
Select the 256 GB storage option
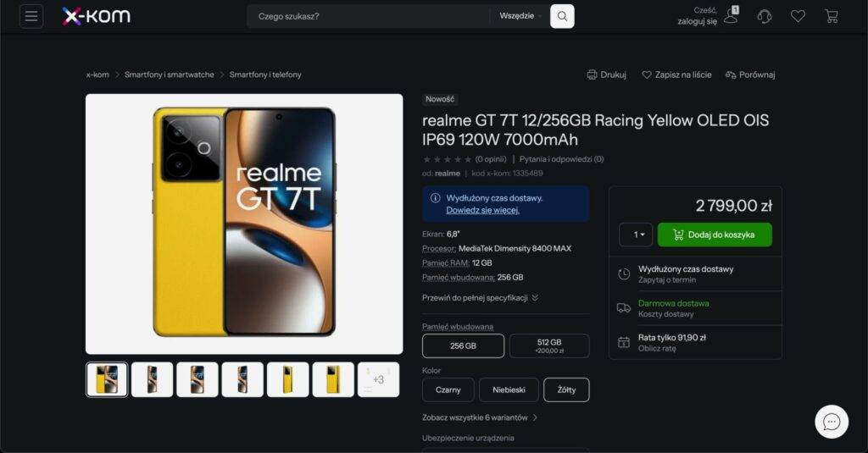[x=463, y=345]
